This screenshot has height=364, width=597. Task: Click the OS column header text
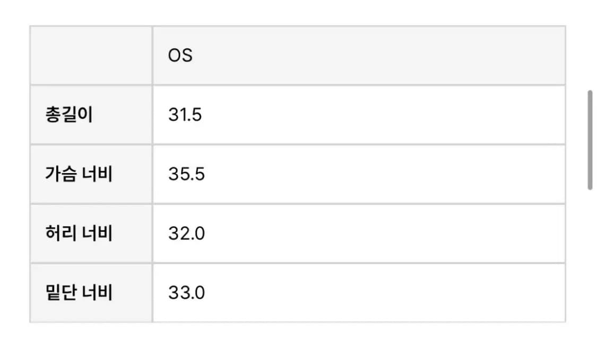[x=180, y=56]
